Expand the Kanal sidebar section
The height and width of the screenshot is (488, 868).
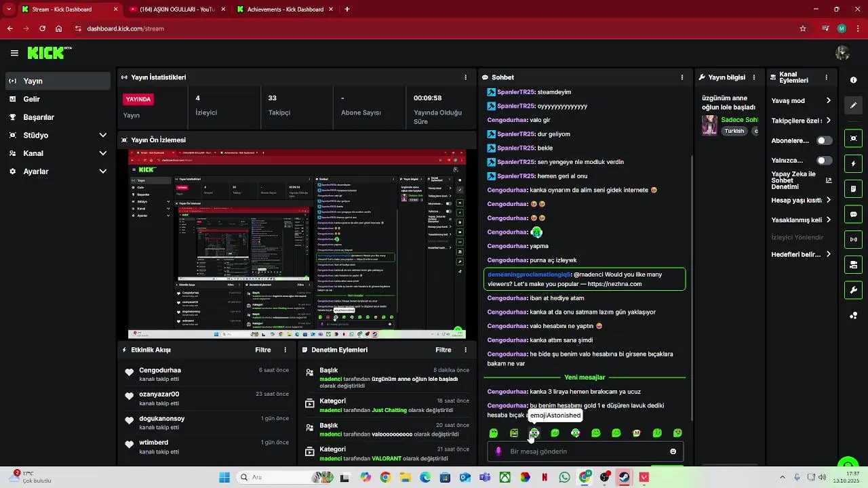[x=103, y=154]
